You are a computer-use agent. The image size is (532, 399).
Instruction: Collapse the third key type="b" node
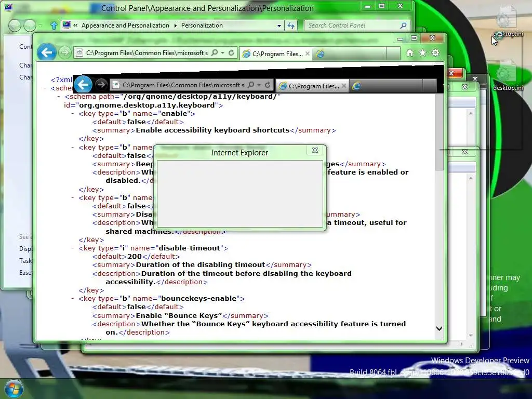73,197
